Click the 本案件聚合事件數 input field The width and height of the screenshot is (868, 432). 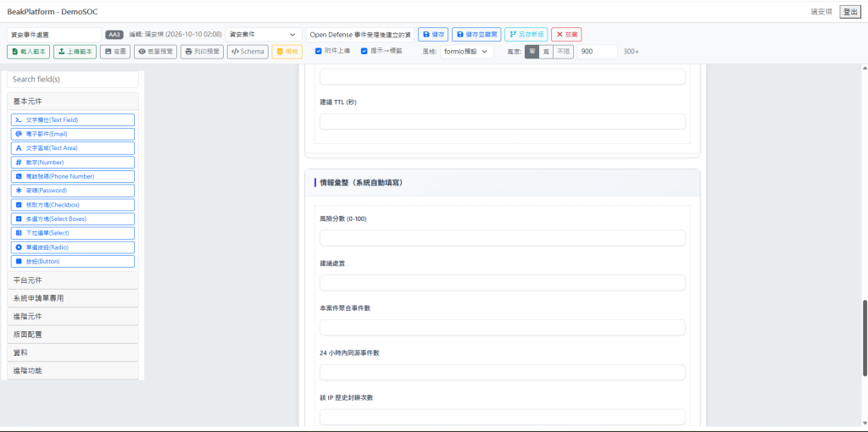(x=502, y=328)
